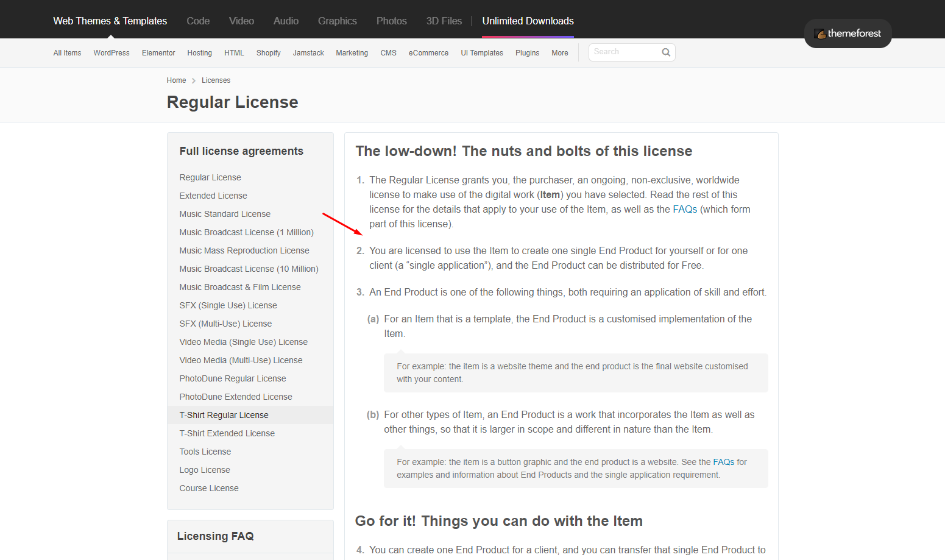This screenshot has width=945, height=560.
Task: Open Music Mass Reproduction License
Action: (x=244, y=250)
